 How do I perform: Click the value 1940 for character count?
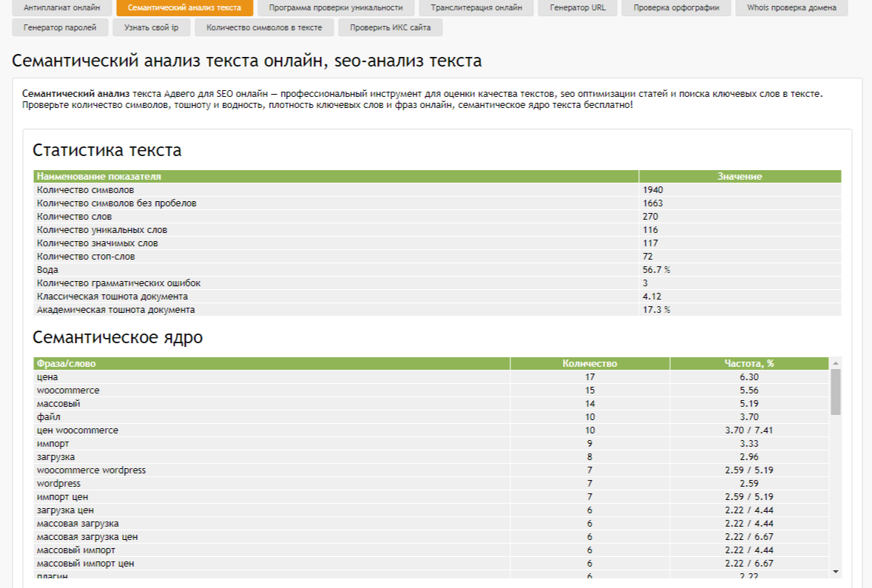[x=653, y=189]
